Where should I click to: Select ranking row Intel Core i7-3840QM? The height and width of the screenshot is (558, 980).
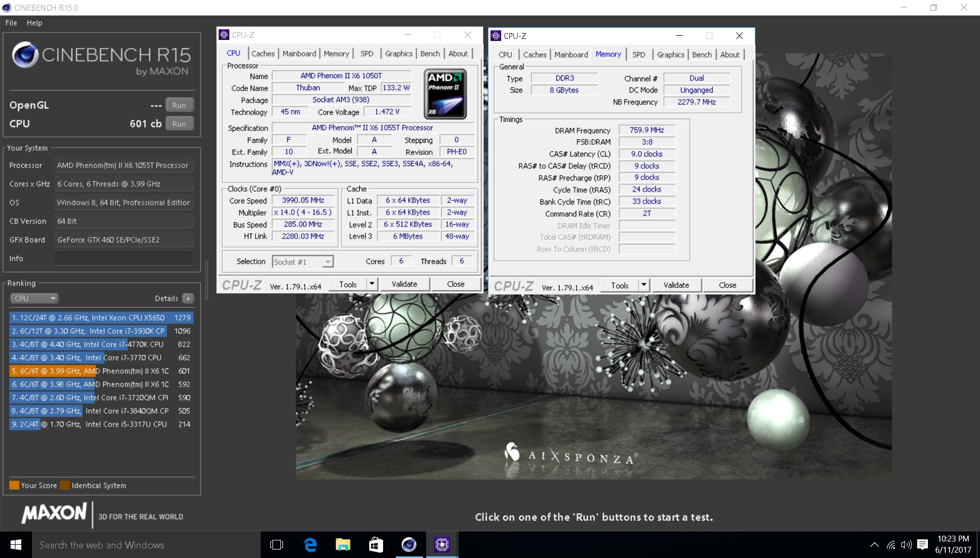(x=101, y=411)
